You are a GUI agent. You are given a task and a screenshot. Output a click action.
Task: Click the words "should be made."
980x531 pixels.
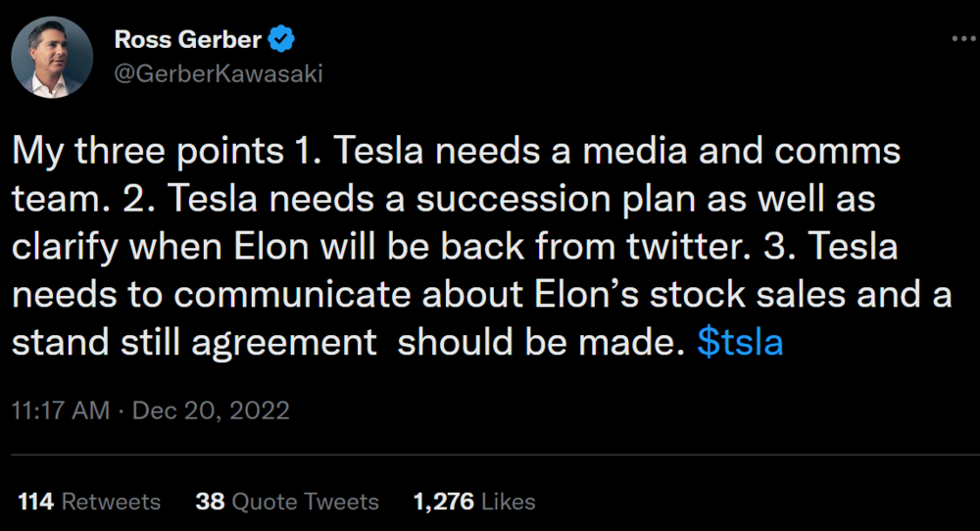click(540, 344)
